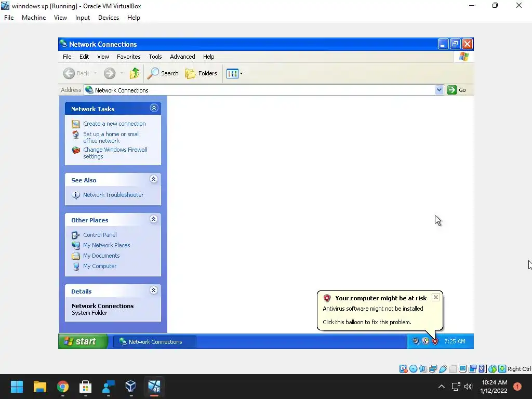532x399 pixels.
Task: Open the Favorites menu
Action: click(129, 57)
